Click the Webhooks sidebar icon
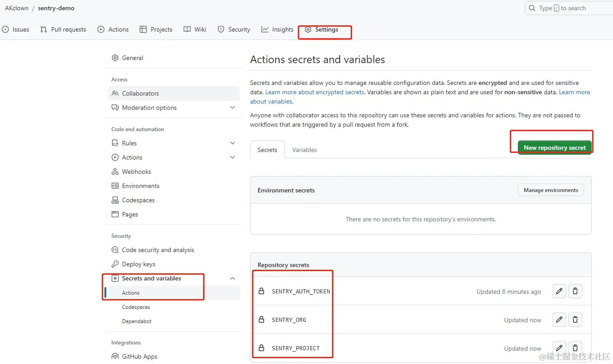The width and height of the screenshot is (613, 364). (115, 172)
